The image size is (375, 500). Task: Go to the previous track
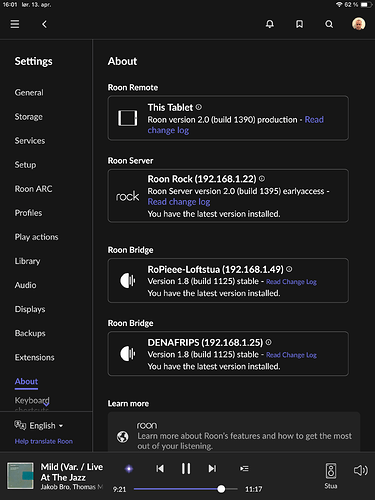(x=160, y=469)
